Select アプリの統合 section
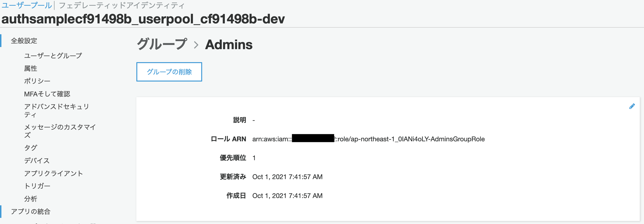The width and height of the screenshot is (644, 224). coord(30,211)
